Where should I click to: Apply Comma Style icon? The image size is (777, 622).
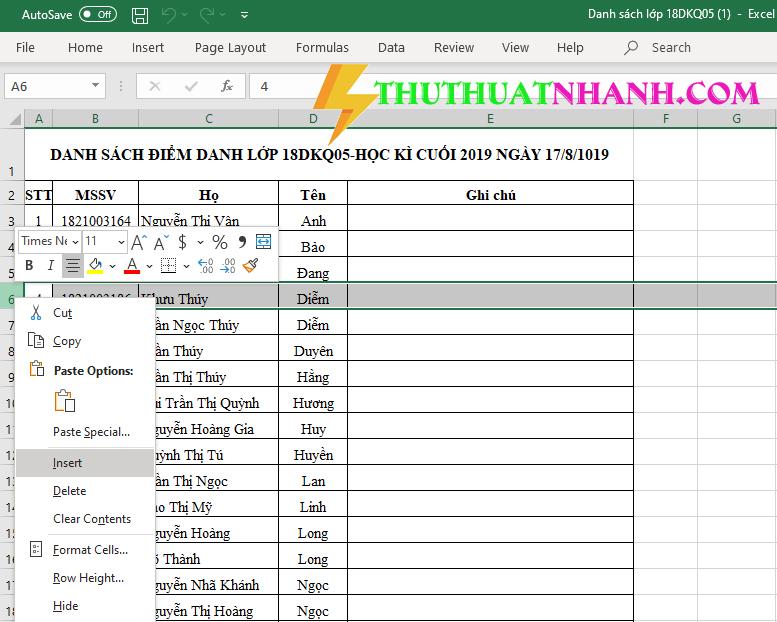click(242, 242)
